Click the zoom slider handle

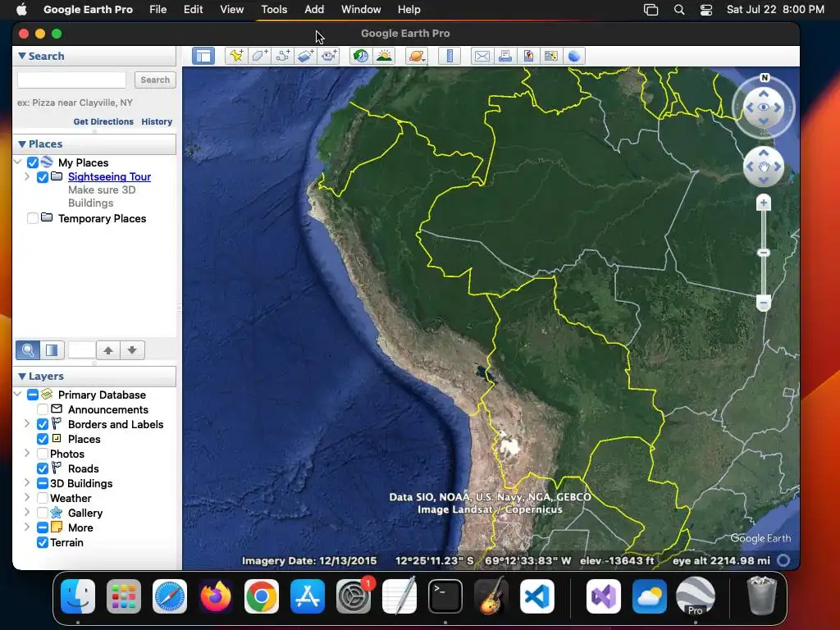[764, 253]
